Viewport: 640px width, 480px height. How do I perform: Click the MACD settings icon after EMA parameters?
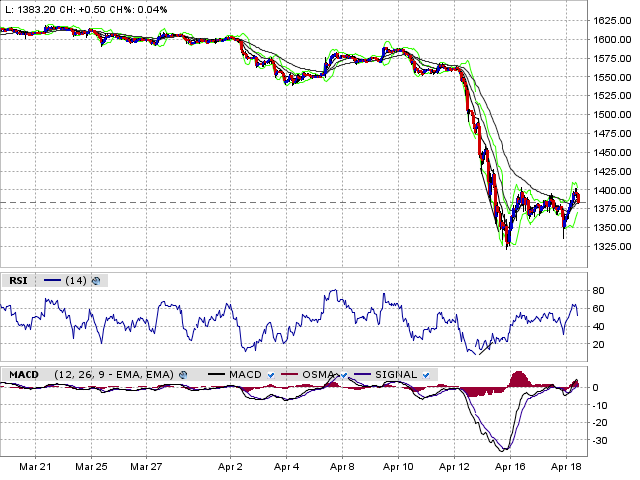(x=182, y=374)
